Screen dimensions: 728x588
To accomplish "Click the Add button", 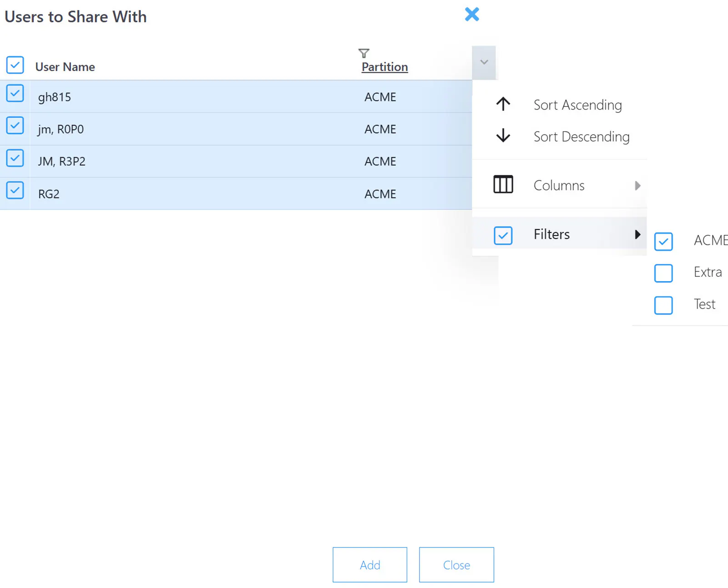I will [x=370, y=565].
